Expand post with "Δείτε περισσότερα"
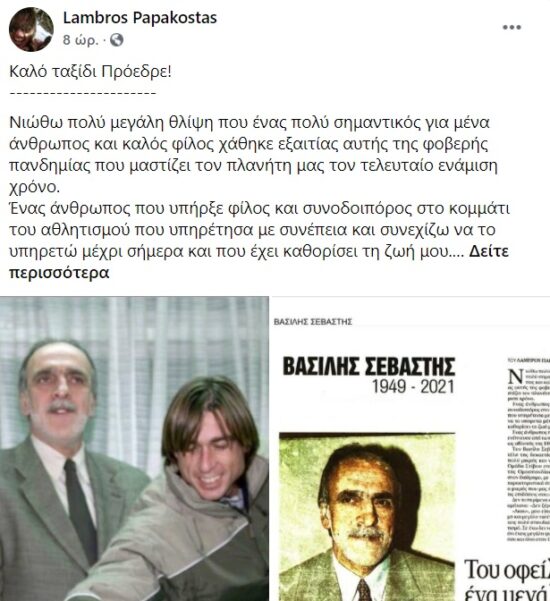Screen dimensions: 550x601 [x=259, y=262]
